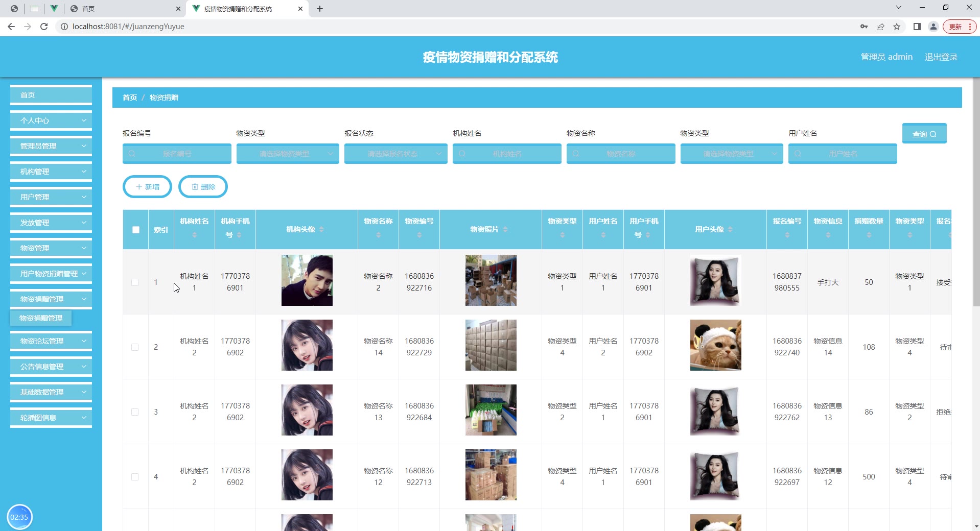Sort by 物资编号 column arrows
The image size is (980, 531).
419,235
